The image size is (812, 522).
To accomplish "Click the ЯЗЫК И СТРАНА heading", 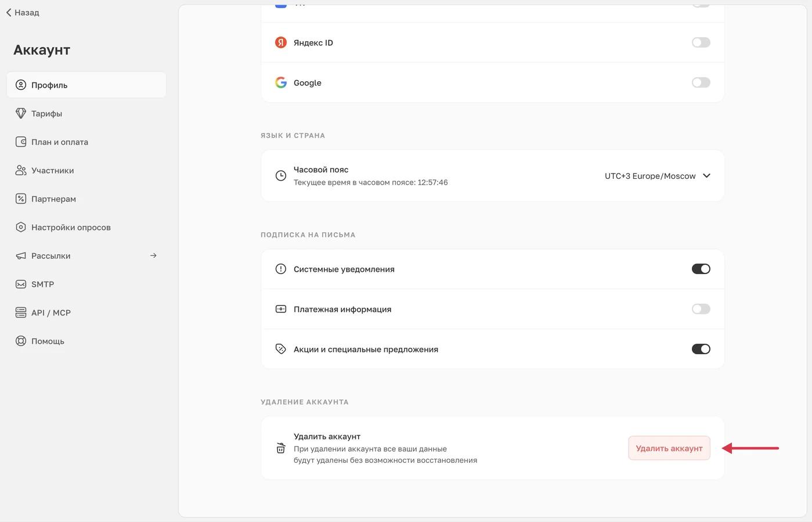I will [293, 135].
